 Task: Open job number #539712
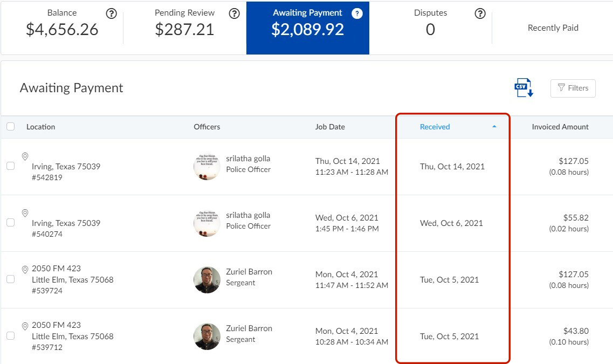[x=47, y=347]
